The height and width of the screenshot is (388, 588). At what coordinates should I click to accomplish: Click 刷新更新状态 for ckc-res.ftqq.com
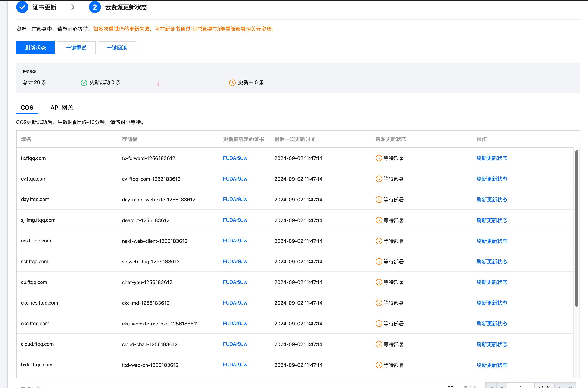(492, 303)
